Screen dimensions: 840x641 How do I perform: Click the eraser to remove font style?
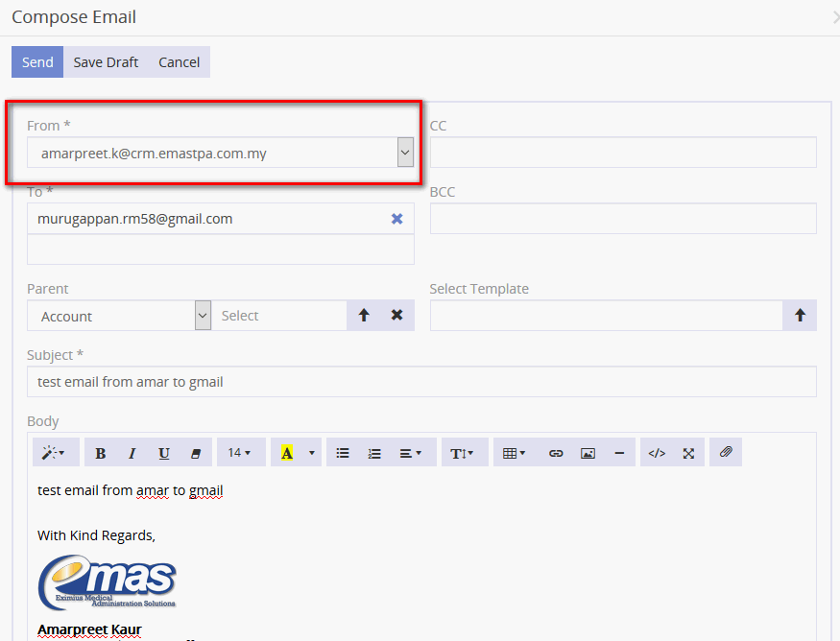(196, 453)
